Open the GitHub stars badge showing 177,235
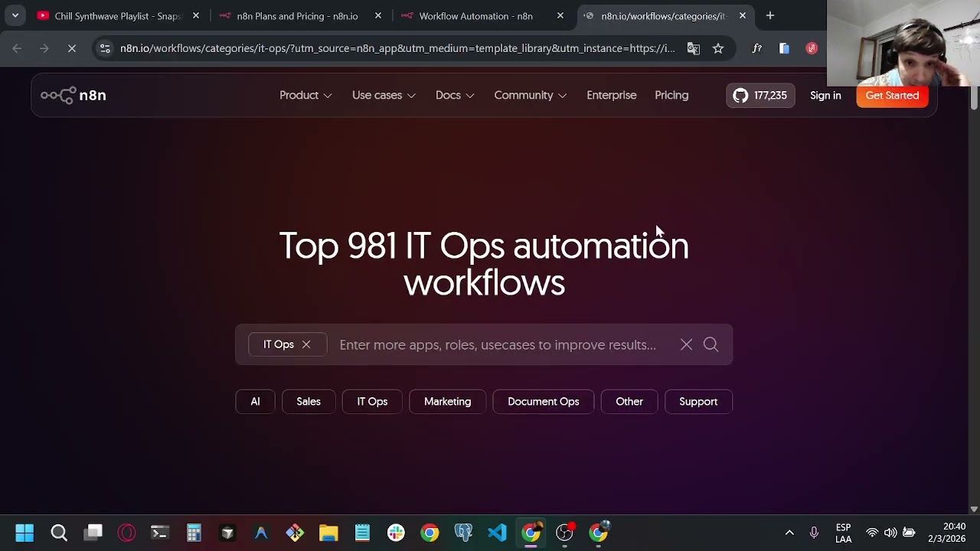980x551 pixels. (760, 96)
